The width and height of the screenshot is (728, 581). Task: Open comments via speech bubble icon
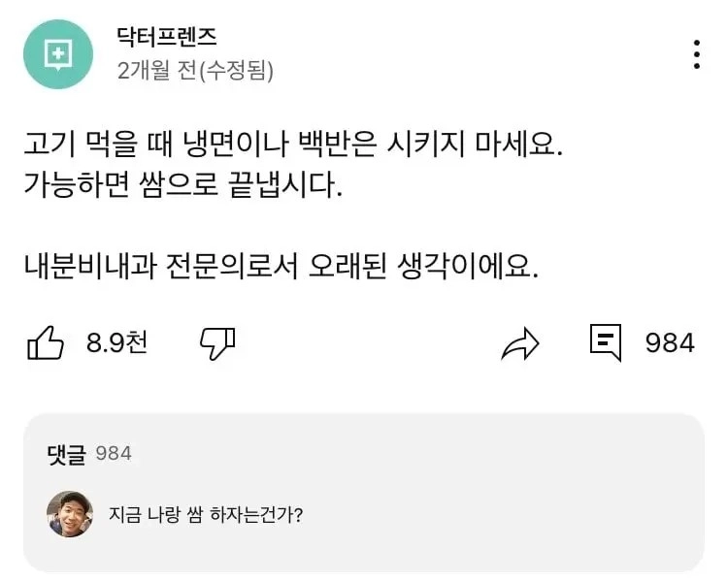point(606,342)
